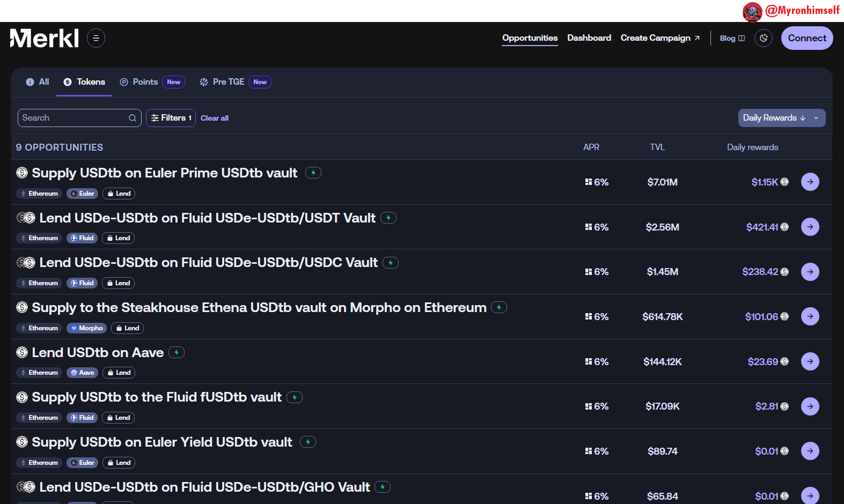
Task: Sort by TVL column header
Action: pos(657,147)
